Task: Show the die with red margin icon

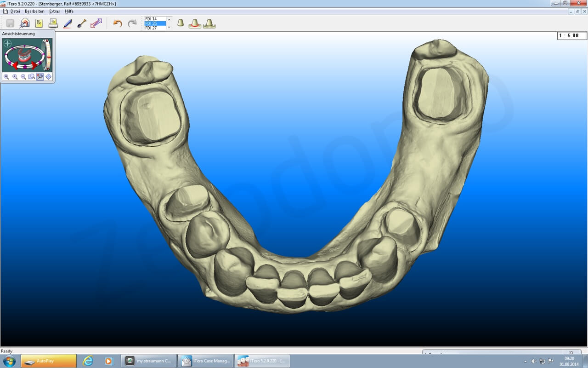Action: coord(195,23)
